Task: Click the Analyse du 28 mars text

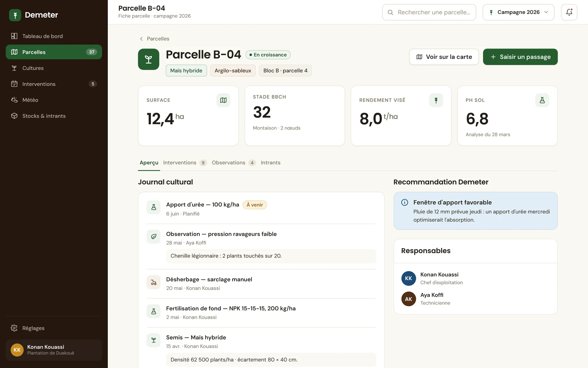Action: 488,134
